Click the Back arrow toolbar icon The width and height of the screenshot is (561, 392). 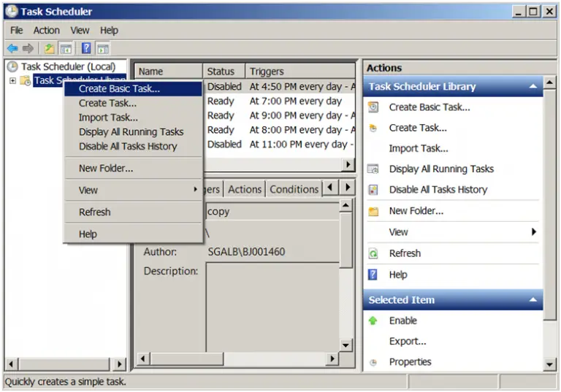point(12,48)
